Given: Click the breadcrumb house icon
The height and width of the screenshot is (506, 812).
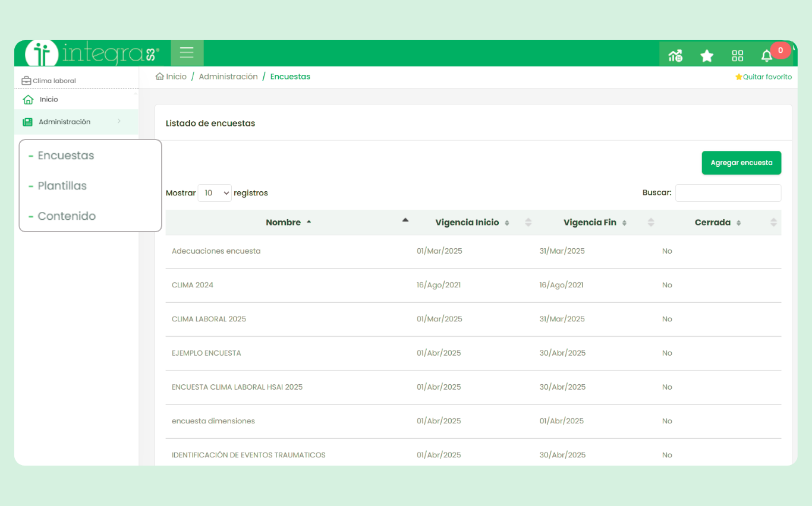Looking at the screenshot, I should tap(159, 77).
